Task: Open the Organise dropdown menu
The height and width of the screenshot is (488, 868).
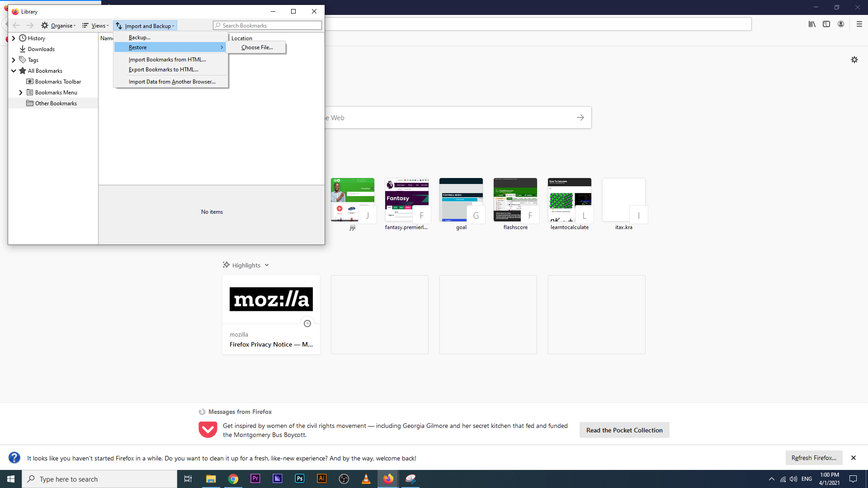Action: pyautogui.click(x=59, y=26)
